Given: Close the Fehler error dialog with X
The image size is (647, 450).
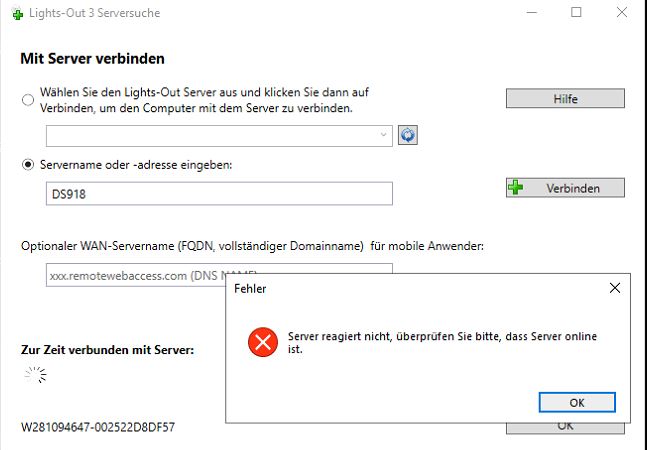Looking at the screenshot, I should [614, 288].
